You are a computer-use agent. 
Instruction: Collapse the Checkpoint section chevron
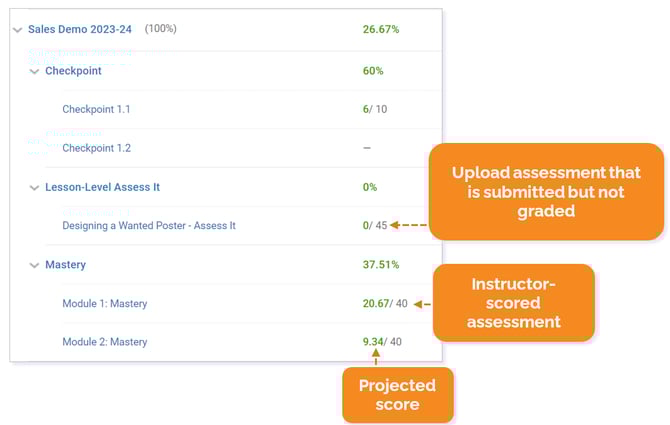[34, 71]
